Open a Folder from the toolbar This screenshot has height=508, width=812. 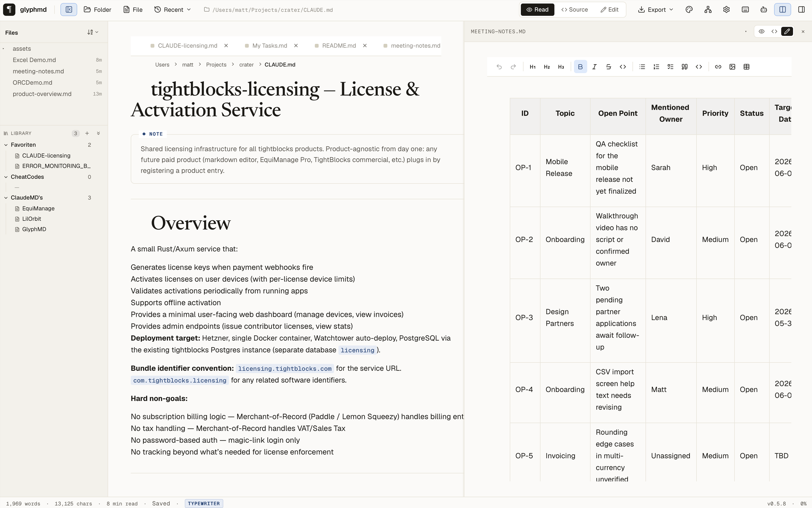(98, 10)
